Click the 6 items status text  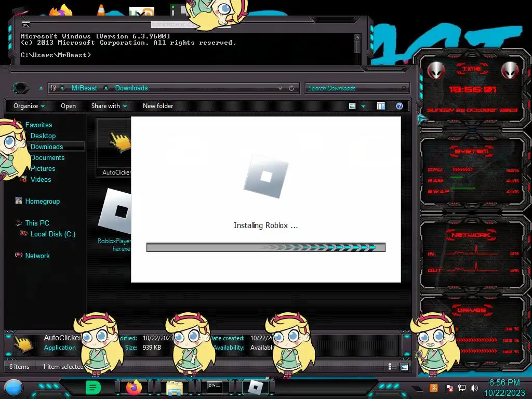coord(19,367)
